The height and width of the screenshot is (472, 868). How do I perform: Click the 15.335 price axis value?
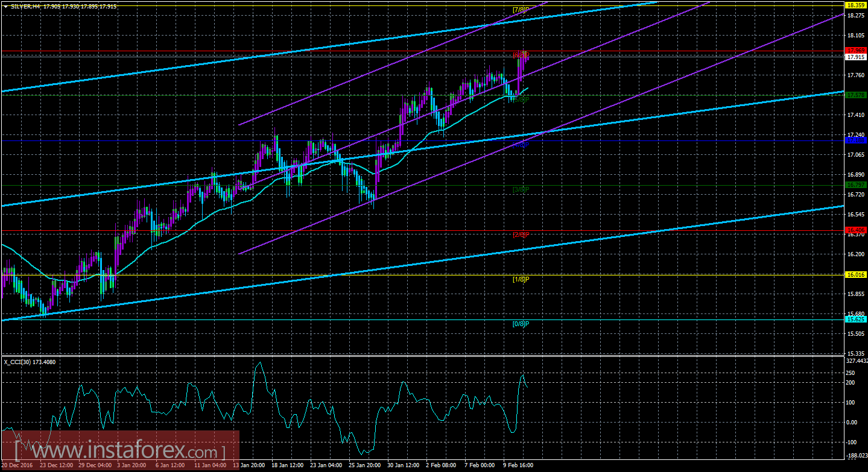(x=856, y=353)
